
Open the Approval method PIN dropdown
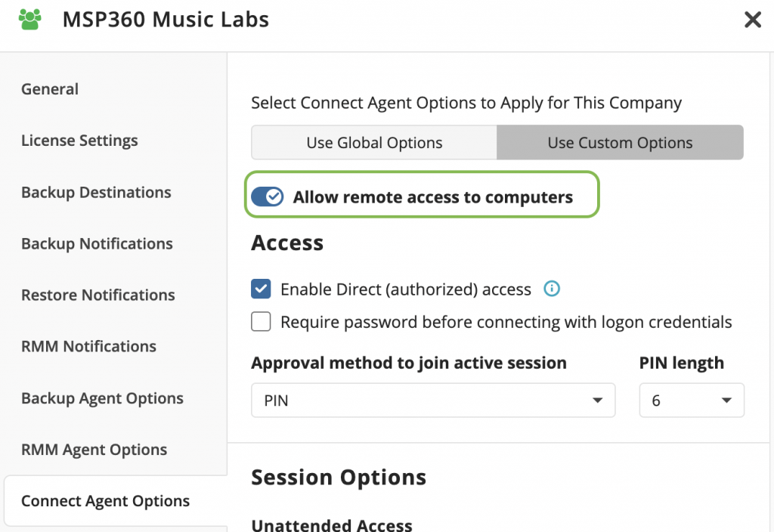coord(433,401)
